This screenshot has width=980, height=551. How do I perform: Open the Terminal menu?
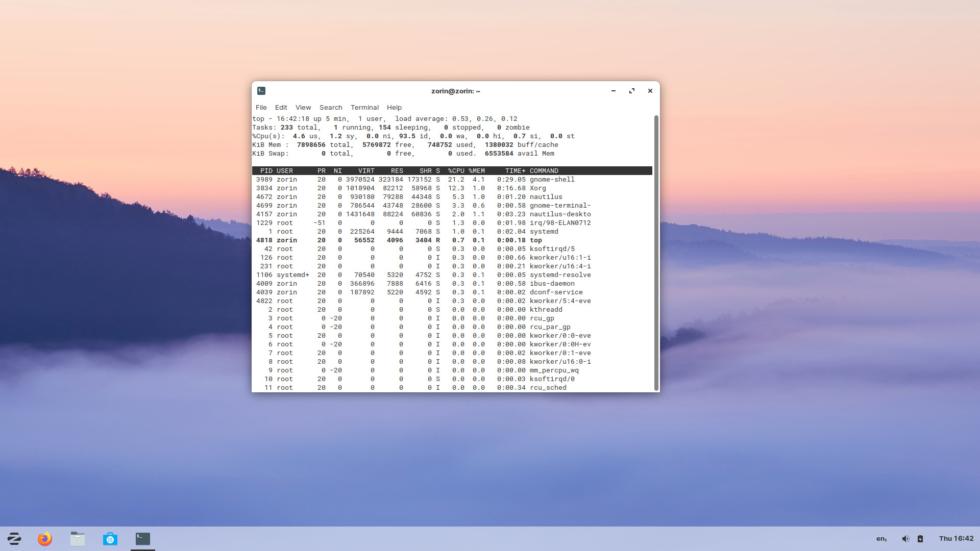click(x=364, y=107)
